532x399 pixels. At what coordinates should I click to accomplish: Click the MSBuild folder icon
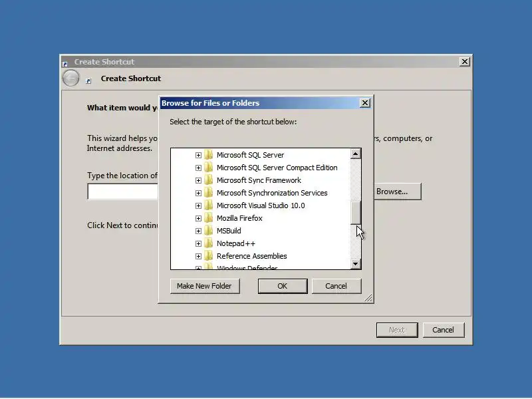click(209, 230)
